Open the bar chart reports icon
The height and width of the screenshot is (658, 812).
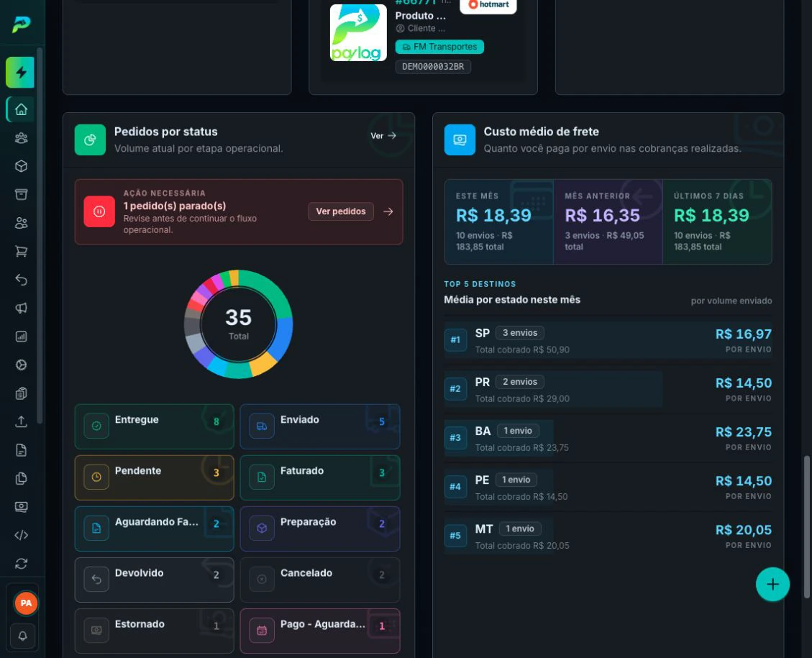pyautogui.click(x=21, y=337)
